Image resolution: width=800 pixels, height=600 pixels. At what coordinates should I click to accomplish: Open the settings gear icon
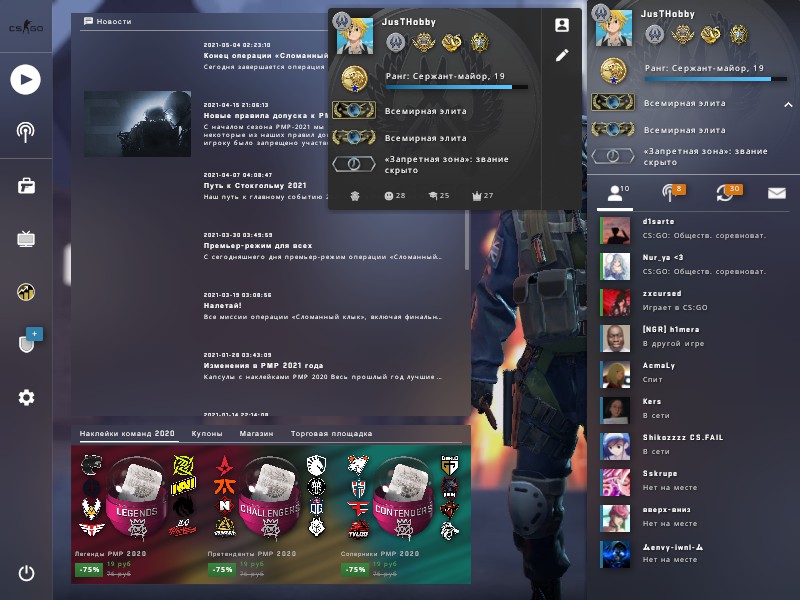click(x=26, y=397)
